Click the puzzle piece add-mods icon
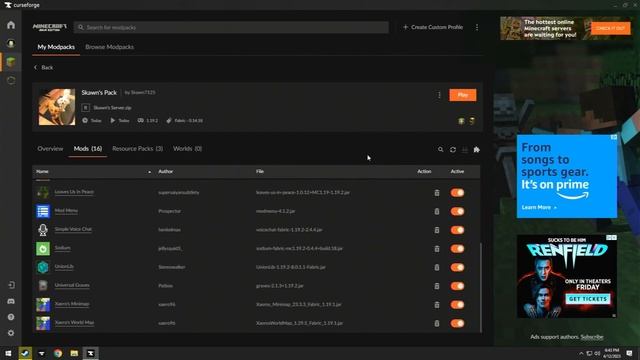Screen dimensions: 640x360 pyautogui.click(x=476, y=150)
